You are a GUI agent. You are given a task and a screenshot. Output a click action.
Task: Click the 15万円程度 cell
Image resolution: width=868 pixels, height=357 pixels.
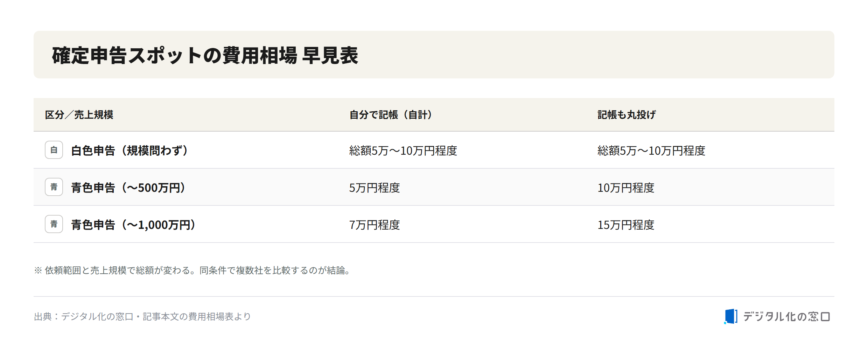click(626, 225)
